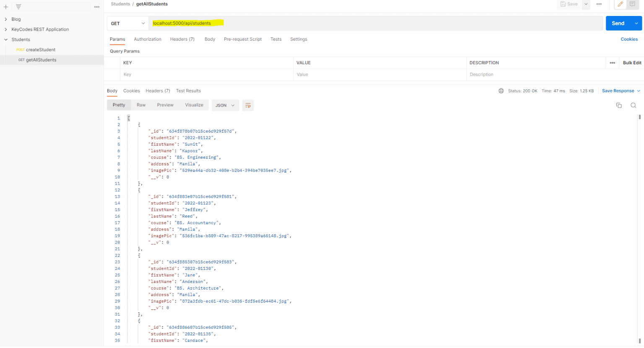The height and width of the screenshot is (348, 644).
Task: Switch to the Authorization tab
Action: point(148,39)
